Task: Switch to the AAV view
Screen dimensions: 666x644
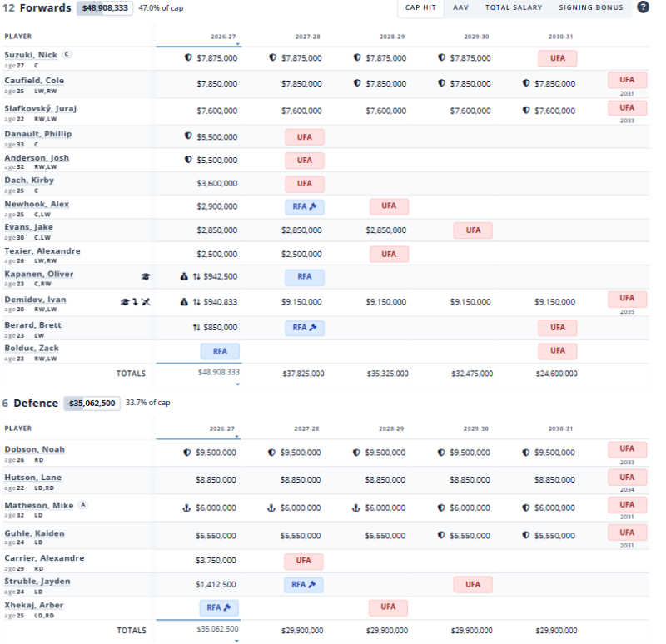Action: (x=460, y=7)
